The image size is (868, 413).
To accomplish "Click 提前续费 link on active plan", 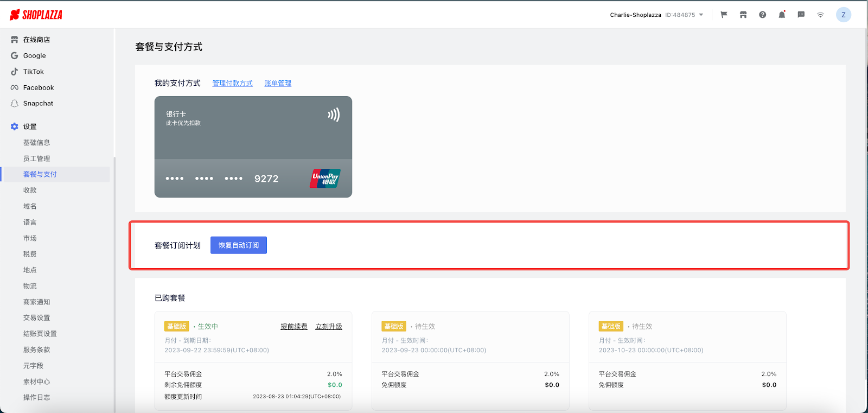I will [x=294, y=327].
